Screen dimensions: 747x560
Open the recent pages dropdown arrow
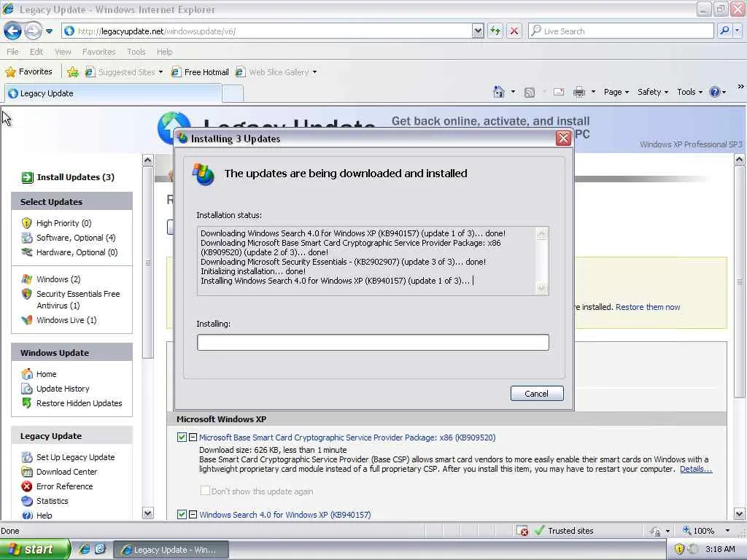coord(49,31)
